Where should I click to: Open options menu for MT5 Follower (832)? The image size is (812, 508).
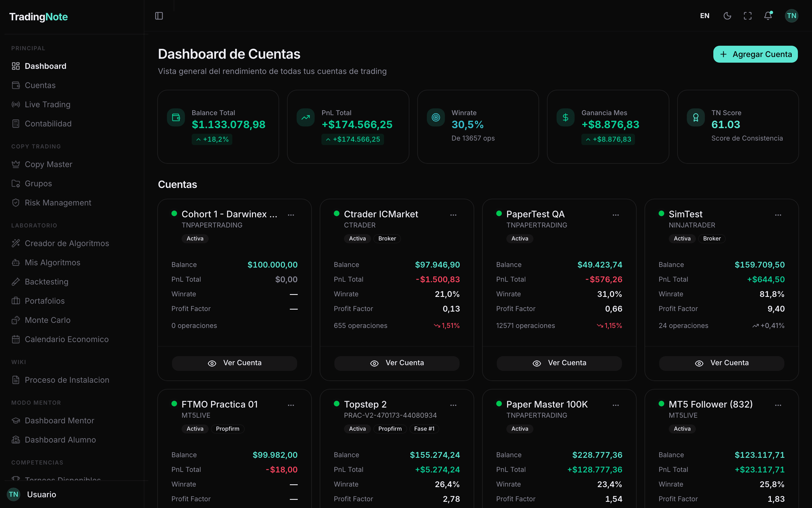click(778, 405)
